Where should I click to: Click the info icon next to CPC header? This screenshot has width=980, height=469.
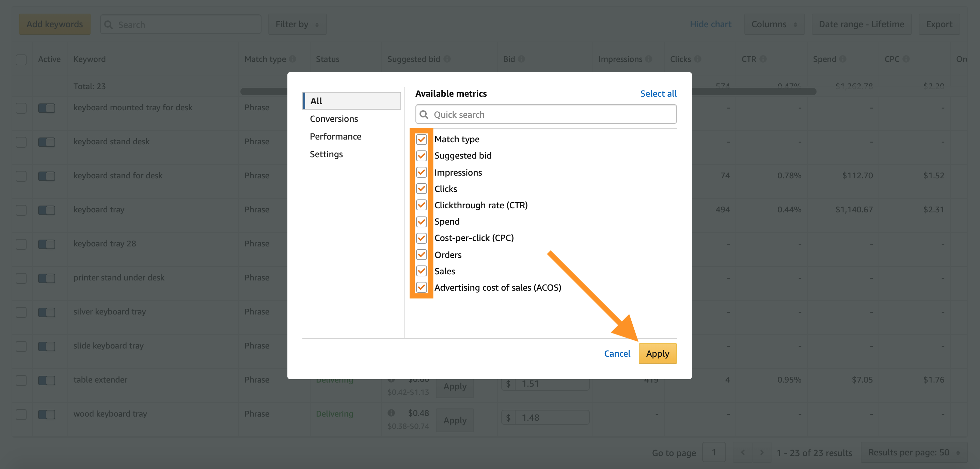906,59
